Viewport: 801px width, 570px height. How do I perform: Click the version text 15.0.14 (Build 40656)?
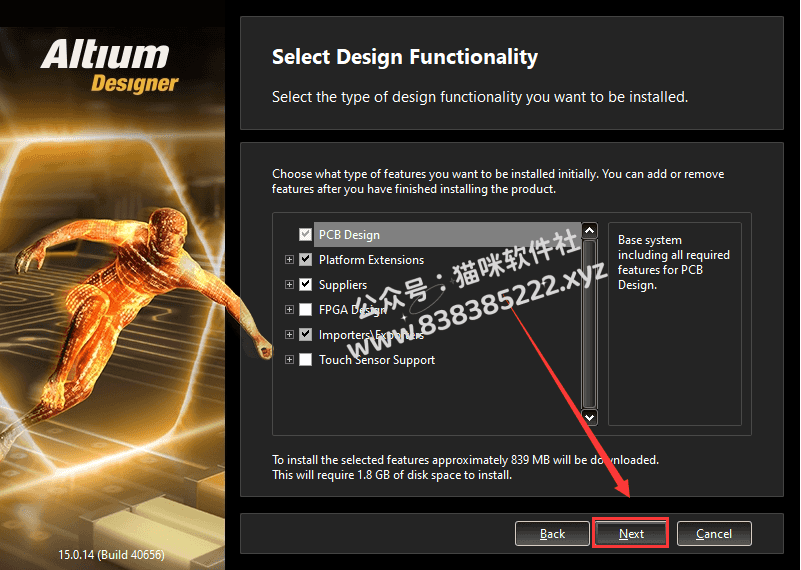[111, 555]
